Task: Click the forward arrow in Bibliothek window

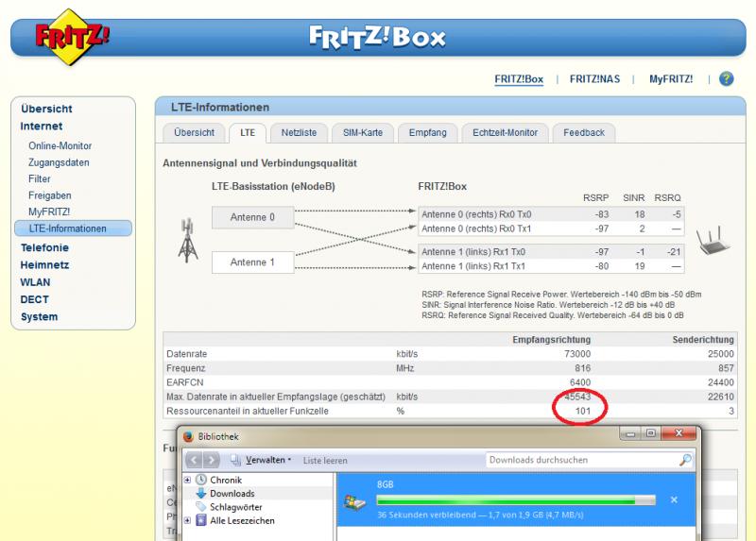Action: [211, 460]
